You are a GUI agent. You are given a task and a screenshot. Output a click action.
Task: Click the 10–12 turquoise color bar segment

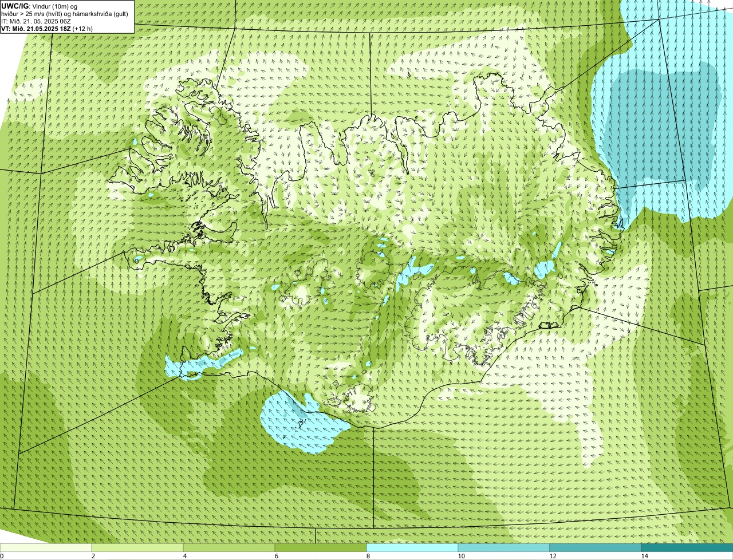coord(504,548)
